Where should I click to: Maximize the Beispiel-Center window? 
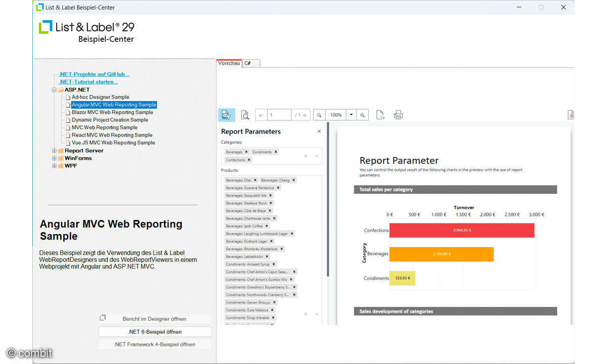point(541,8)
